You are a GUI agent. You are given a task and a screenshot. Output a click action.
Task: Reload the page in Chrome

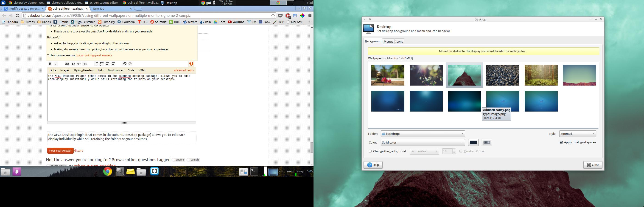(17, 16)
